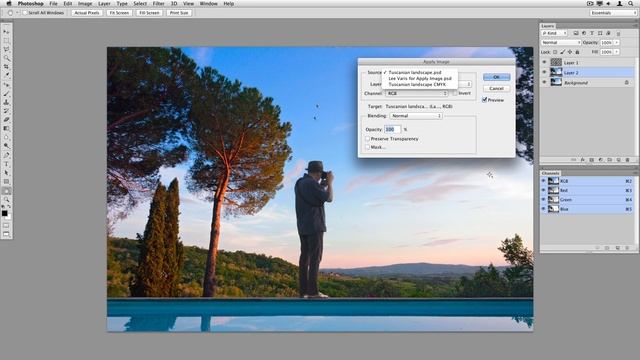Select the Lasso tool
Viewport: 640px width, 360px height.
(7, 49)
